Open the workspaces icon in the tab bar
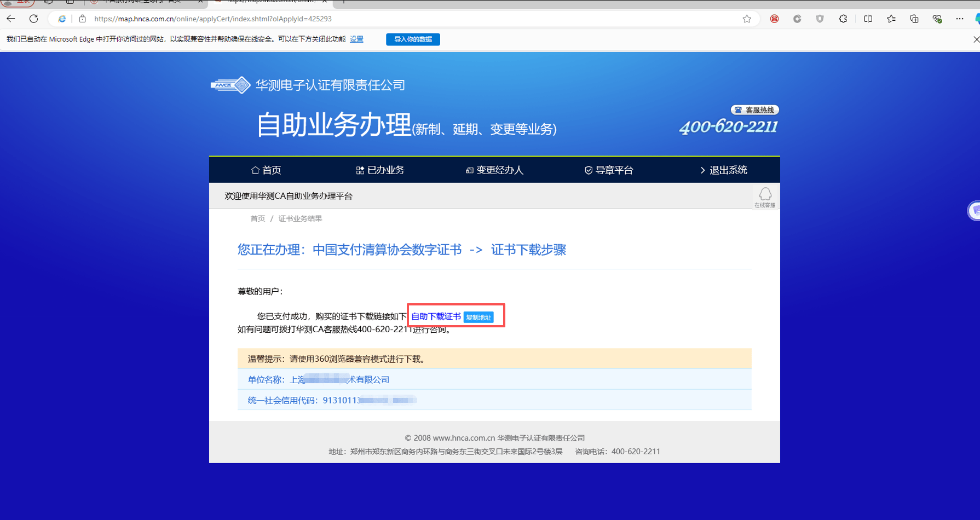This screenshot has height=520, width=980. pos(48,2)
